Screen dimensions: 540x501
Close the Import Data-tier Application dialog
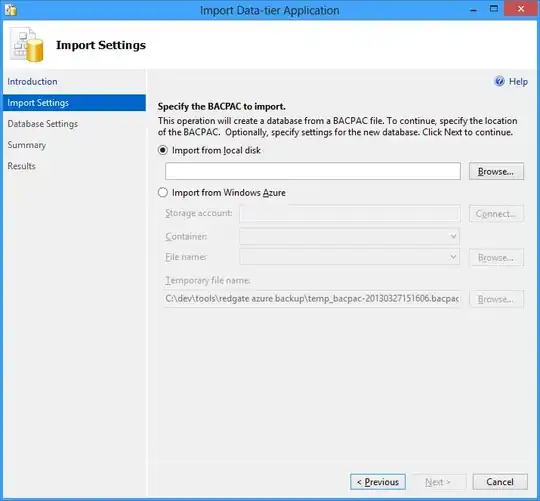pyautogui.click(x=521, y=9)
